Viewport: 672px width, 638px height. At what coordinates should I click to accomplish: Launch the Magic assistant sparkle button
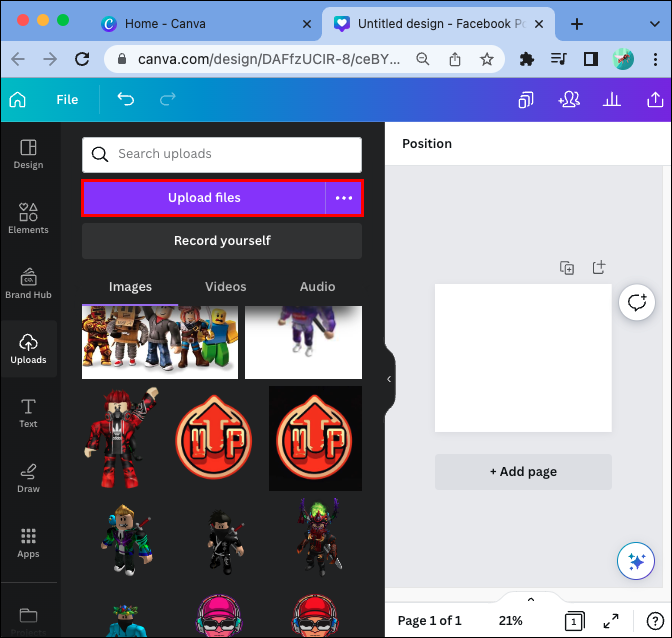(x=636, y=561)
